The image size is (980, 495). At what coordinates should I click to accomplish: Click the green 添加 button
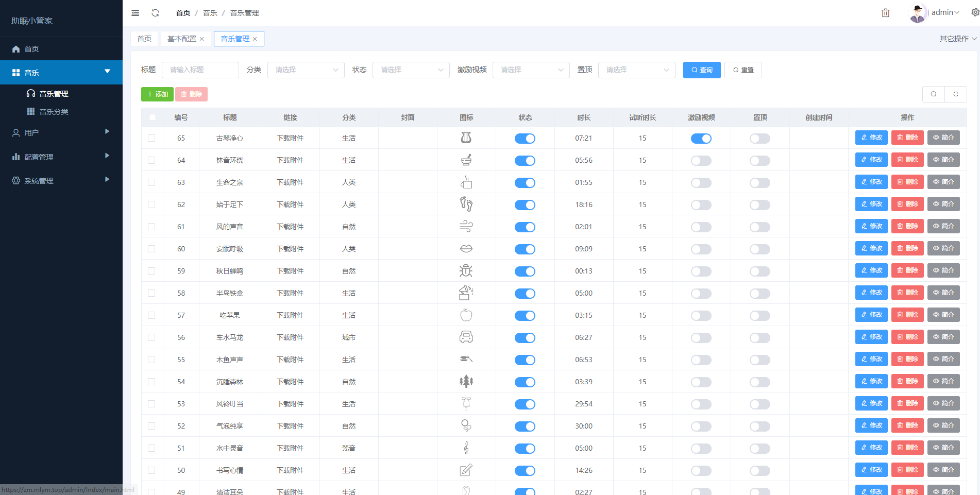tap(157, 94)
